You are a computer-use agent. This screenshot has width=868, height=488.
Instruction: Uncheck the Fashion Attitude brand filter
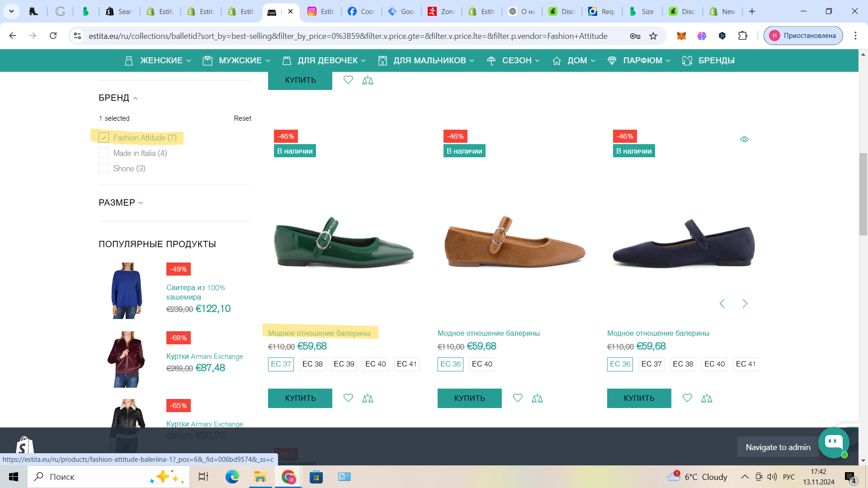coord(104,138)
